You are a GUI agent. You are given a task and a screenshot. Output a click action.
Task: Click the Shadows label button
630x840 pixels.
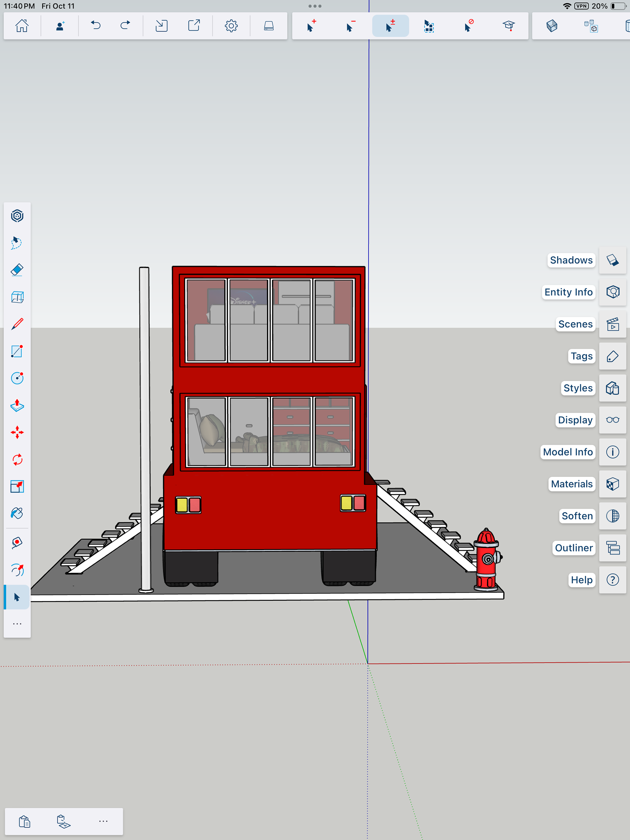[x=571, y=260]
